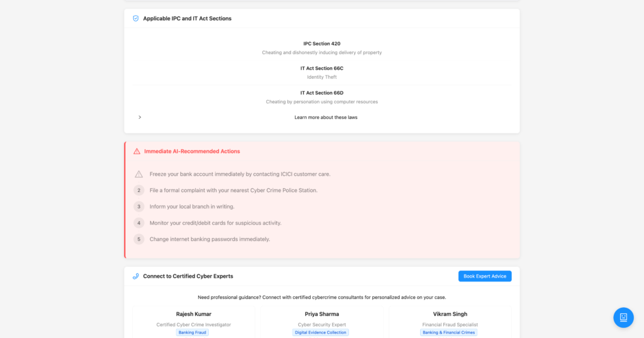The height and width of the screenshot is (338, 644).
Task: Click the Digital Evidence Collection tag
Action: pyautogui.click(x=320, y=332)
